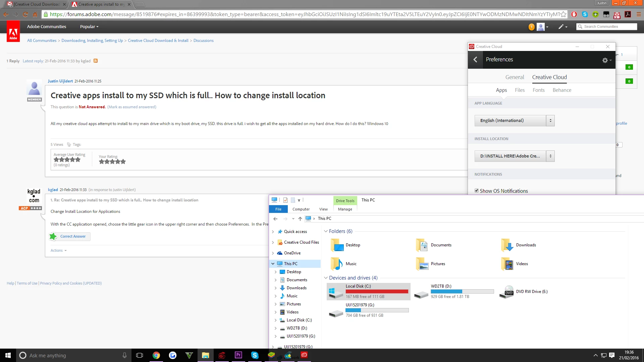Open the View ribbon tab in Explorer

(323, 209)
